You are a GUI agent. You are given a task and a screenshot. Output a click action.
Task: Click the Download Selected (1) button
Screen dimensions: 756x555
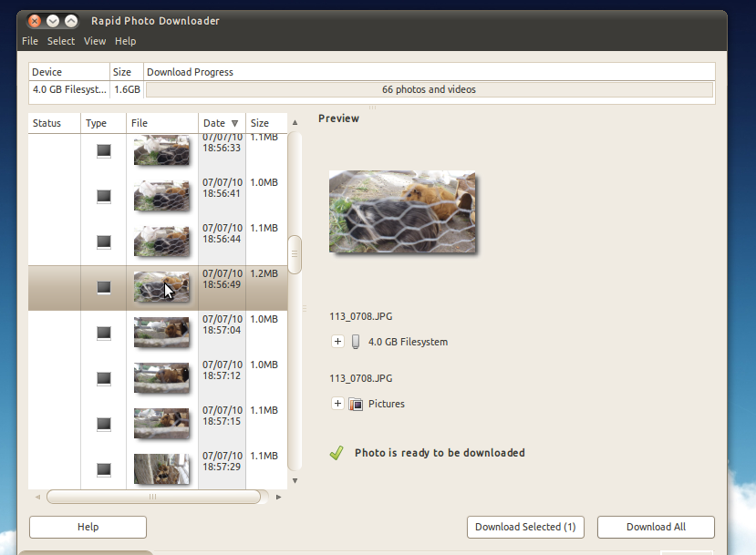525,527
